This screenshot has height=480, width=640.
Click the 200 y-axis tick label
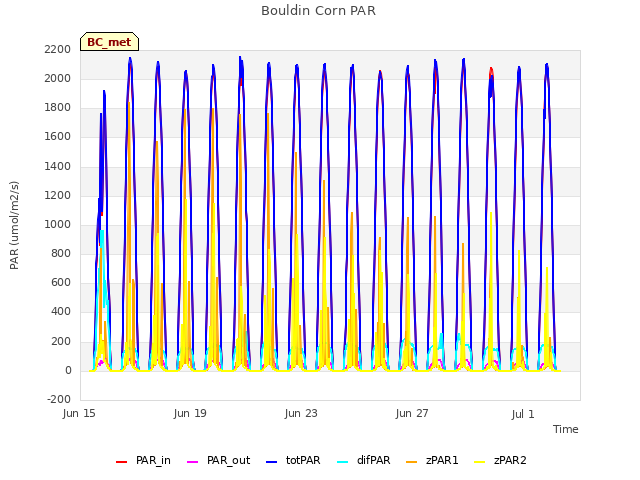pyautogui.click(x=61, y=342)
